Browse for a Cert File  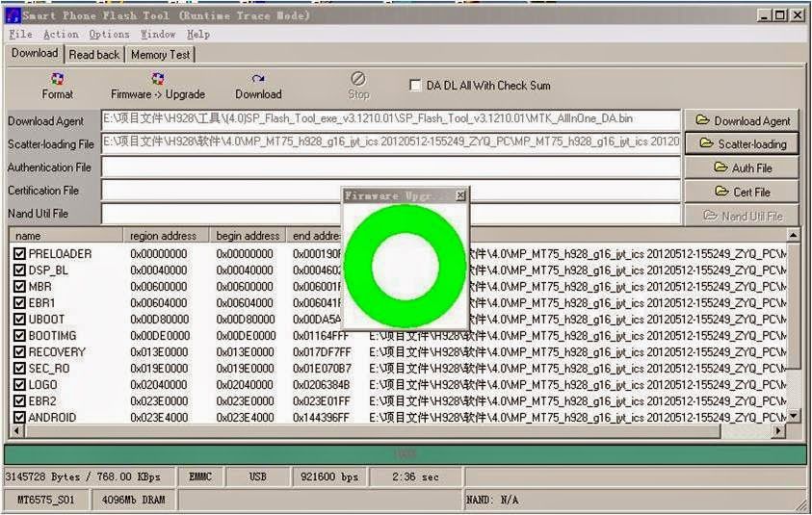pos(742,192)
